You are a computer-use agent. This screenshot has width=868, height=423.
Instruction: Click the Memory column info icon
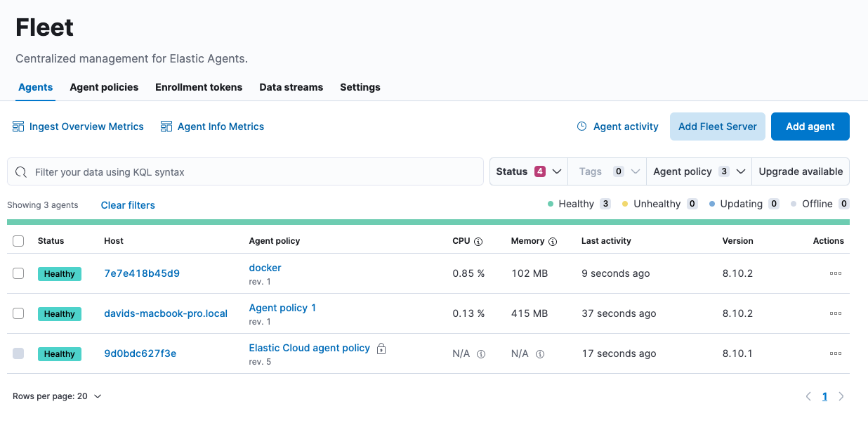pyautogui.click(x=553, y=241)
